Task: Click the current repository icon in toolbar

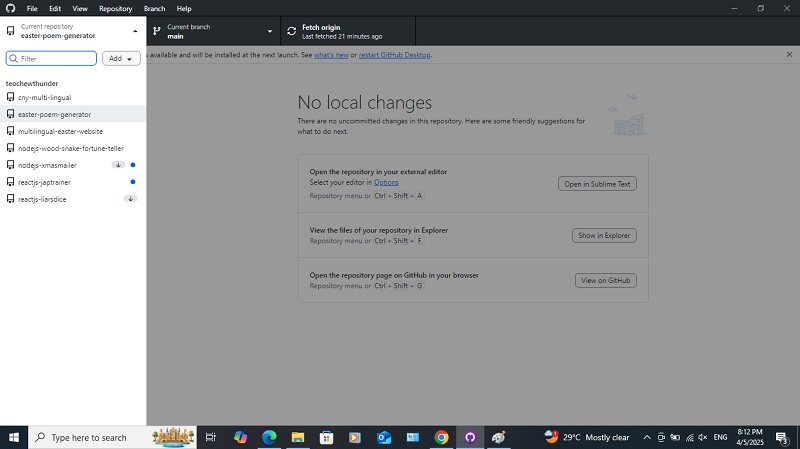Action: (10, 31)
